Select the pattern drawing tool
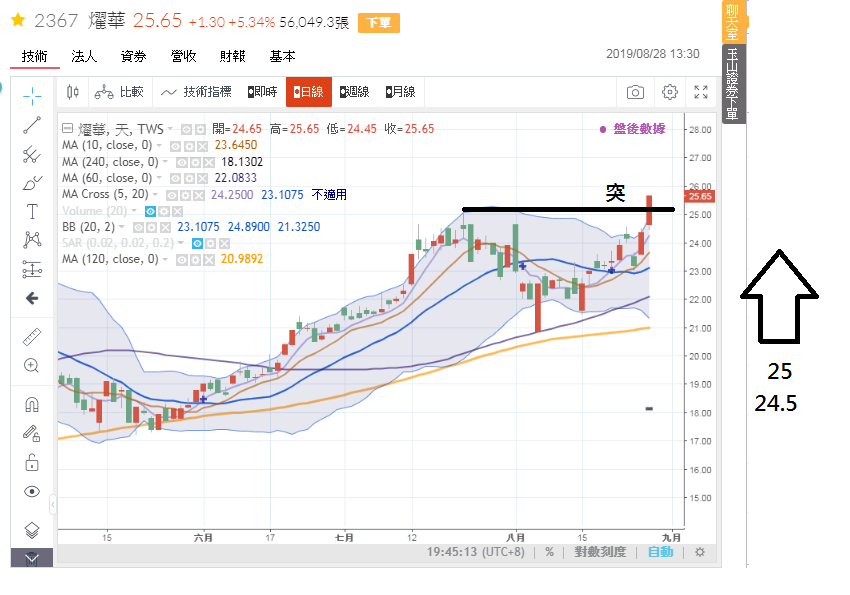 [32, 240]
